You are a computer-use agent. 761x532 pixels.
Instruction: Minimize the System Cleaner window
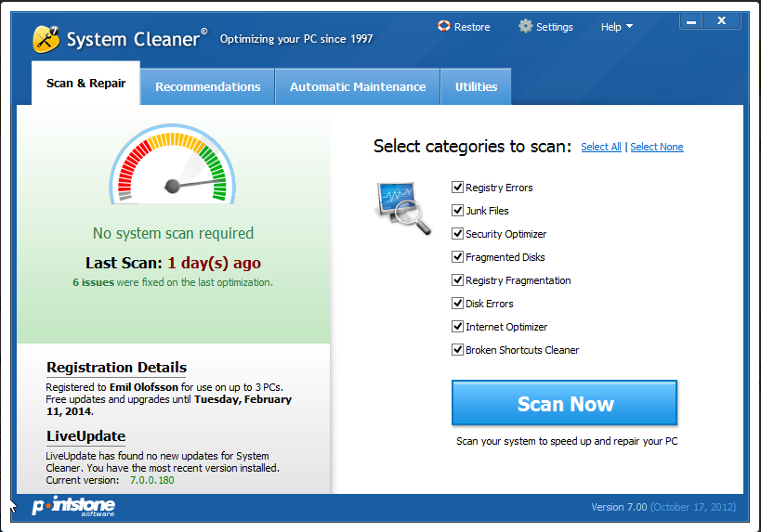[691, 21]
